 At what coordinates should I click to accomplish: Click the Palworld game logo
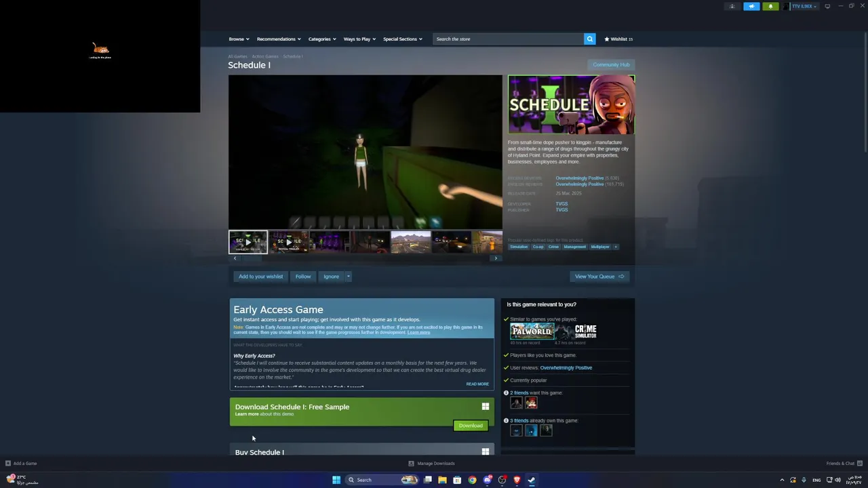click(x=532, y=331)
